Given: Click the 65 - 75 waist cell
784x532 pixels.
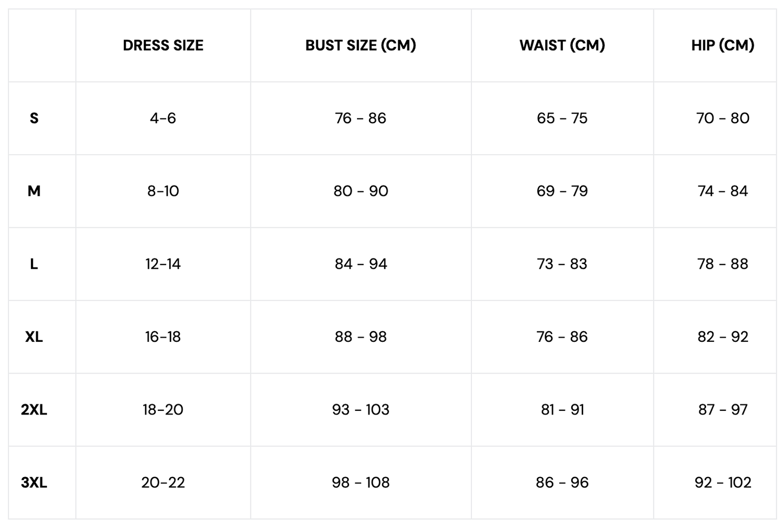Looking at the screenshot, I should (562, 118).
